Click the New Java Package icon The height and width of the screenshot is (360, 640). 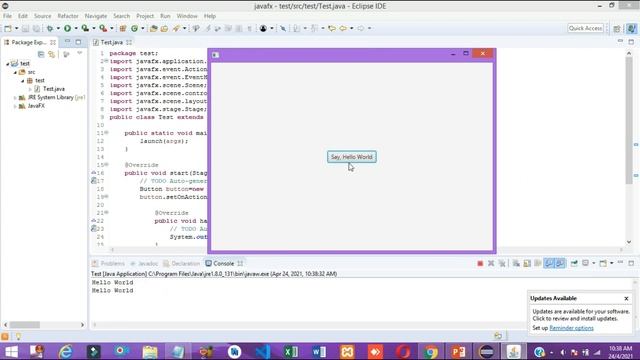click(x=122, y=28)
